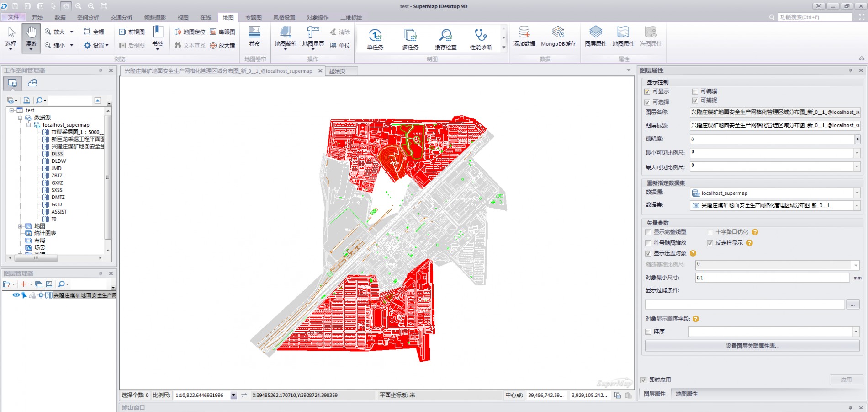This screenshot has width=868, height=412.
Task: Enable 符号随图缩放 checkbox
Action: pos(648,243)
